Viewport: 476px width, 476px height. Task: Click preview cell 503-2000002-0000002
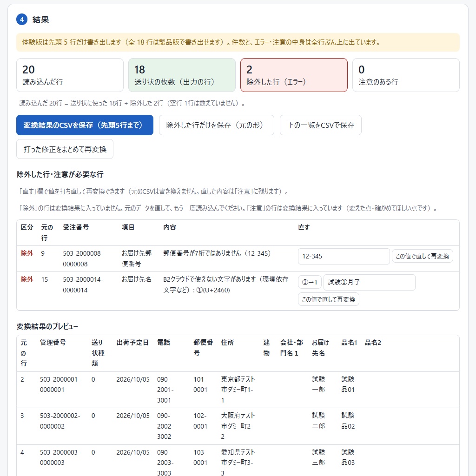[60, 421]
